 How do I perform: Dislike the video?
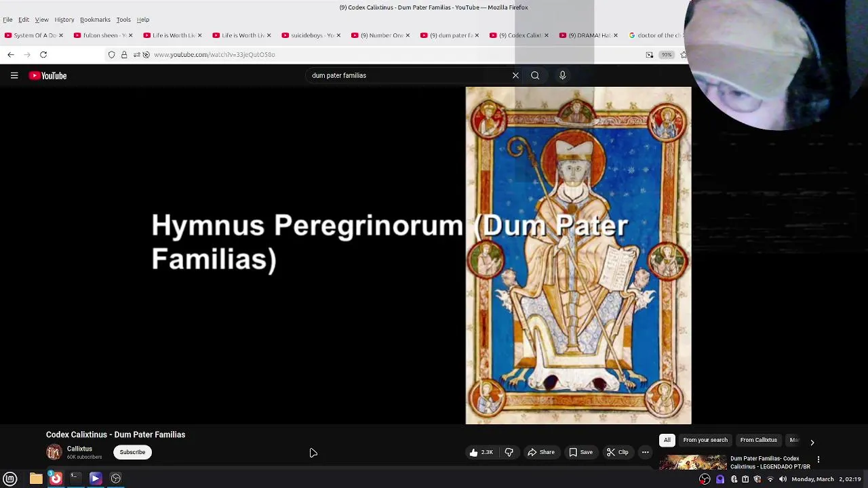(509, 452)
